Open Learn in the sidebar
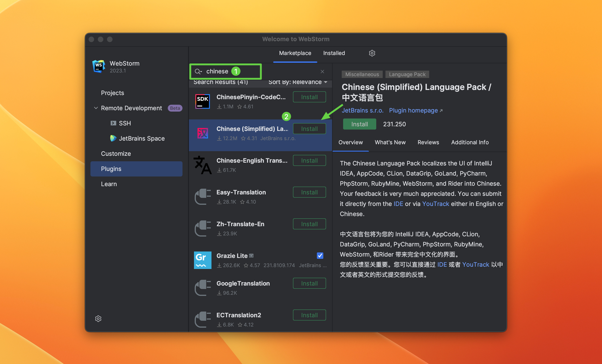The height and width of the screenshot is (364, 602). pyautogui.click(x=109, y=184)
